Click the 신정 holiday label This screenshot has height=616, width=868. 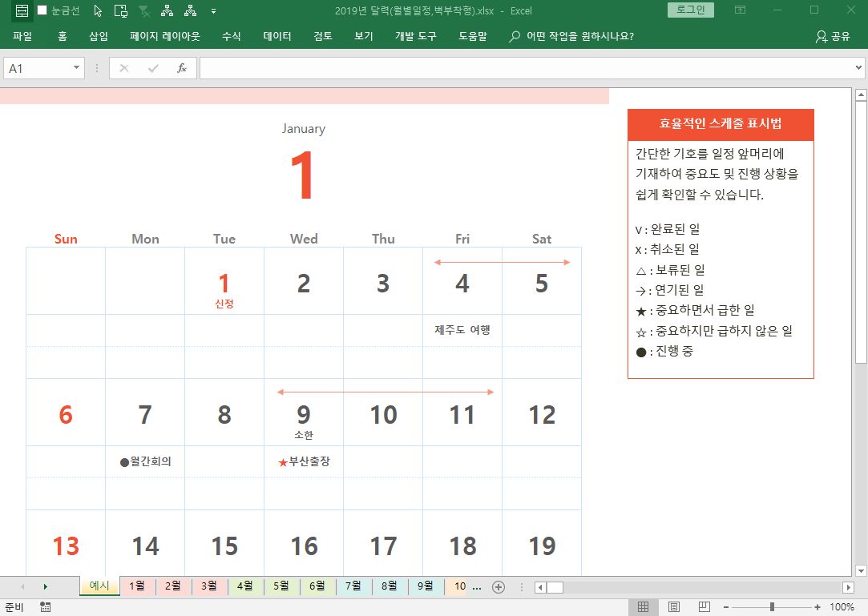point(224,304)
